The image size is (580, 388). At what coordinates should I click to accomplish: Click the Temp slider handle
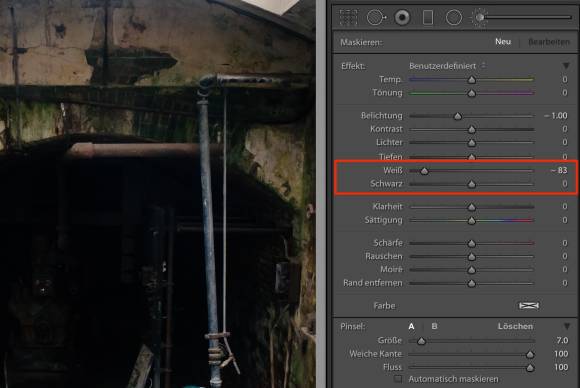[x=472, y=80]
